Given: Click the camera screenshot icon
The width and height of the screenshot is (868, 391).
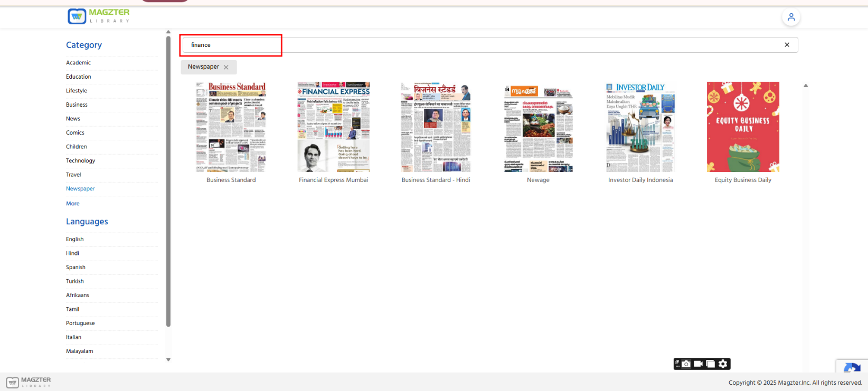Looking at the screenshot, I should [686, 364].
